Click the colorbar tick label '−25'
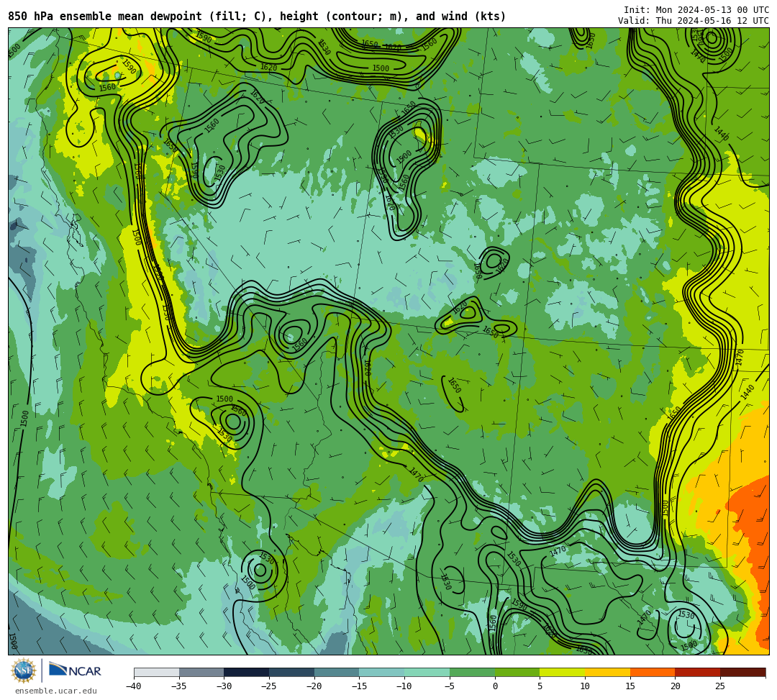The height and width of the screenshot is (700, 777). click(269, 686)
